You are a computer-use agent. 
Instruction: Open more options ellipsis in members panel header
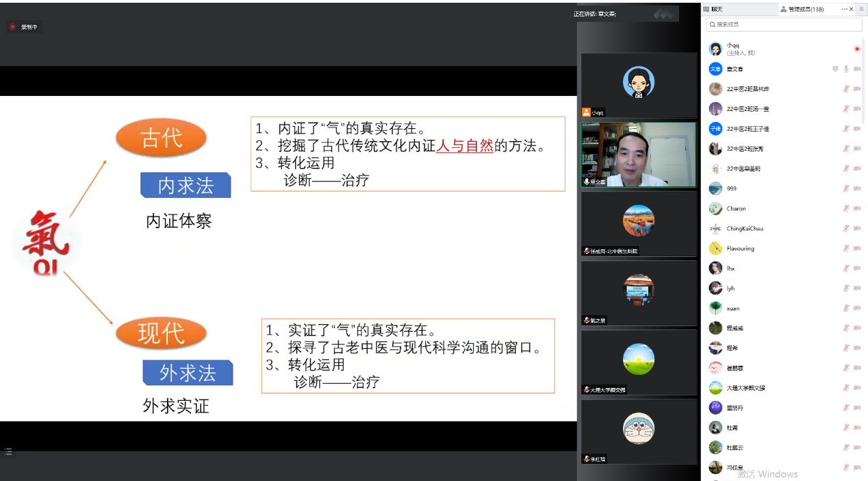coord(845,10)
